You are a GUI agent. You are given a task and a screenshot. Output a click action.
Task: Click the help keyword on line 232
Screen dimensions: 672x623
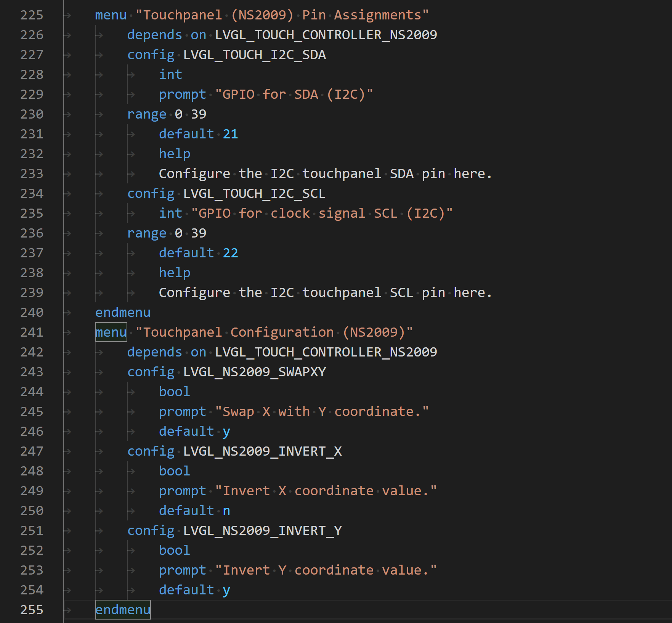(x=175, y=154)
